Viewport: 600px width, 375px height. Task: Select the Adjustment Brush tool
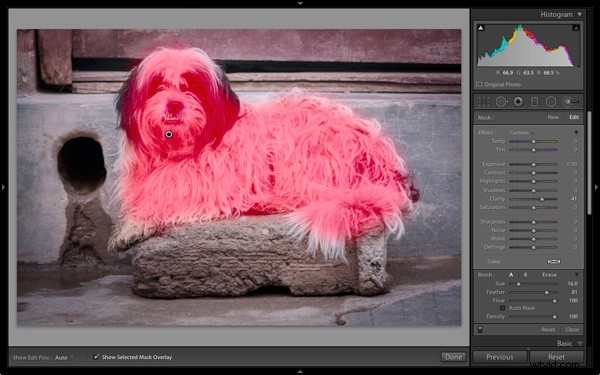(x=570, y=102)
